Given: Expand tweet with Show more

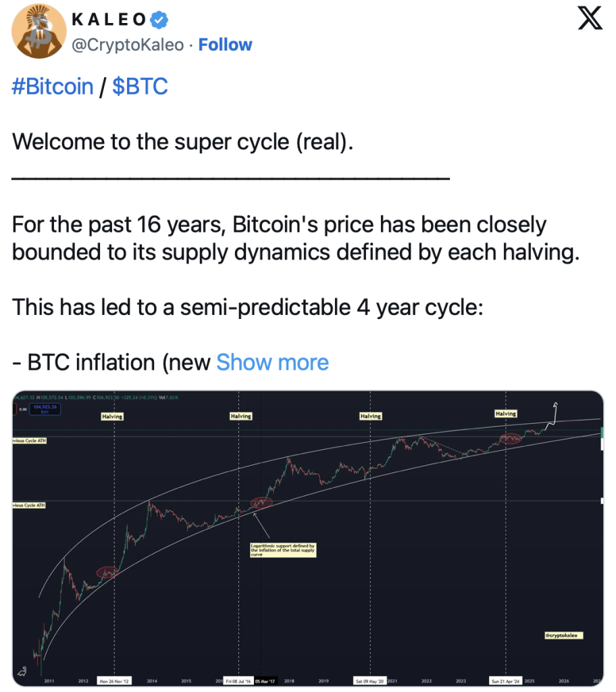Looking at the screenshot, I should point(272,362).
